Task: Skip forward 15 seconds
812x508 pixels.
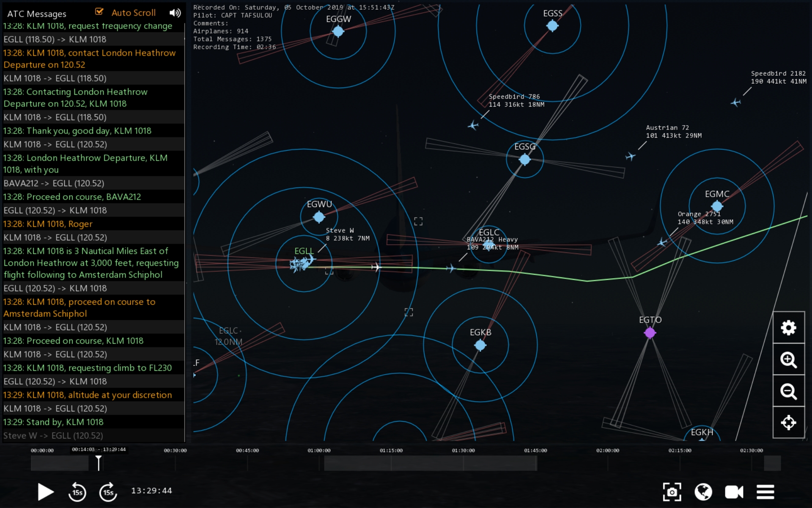Action: click(108, 492)
